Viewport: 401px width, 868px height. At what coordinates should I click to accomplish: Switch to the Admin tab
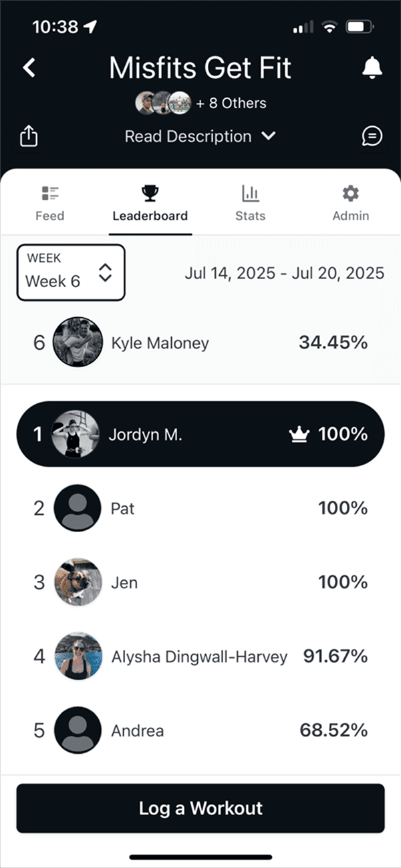coord(350,202)
